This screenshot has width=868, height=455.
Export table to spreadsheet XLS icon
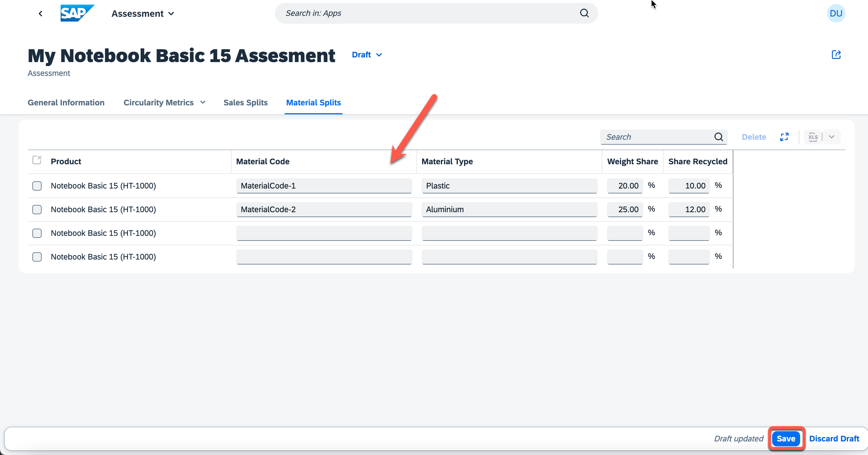tap(813, 137)
